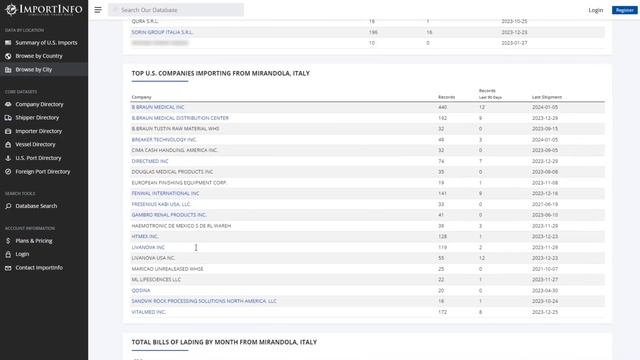640x360 pixels.
Task: Select EUROPEAN FINISHING EQUIPMENT CORP. text
Action: coord(179,183)
